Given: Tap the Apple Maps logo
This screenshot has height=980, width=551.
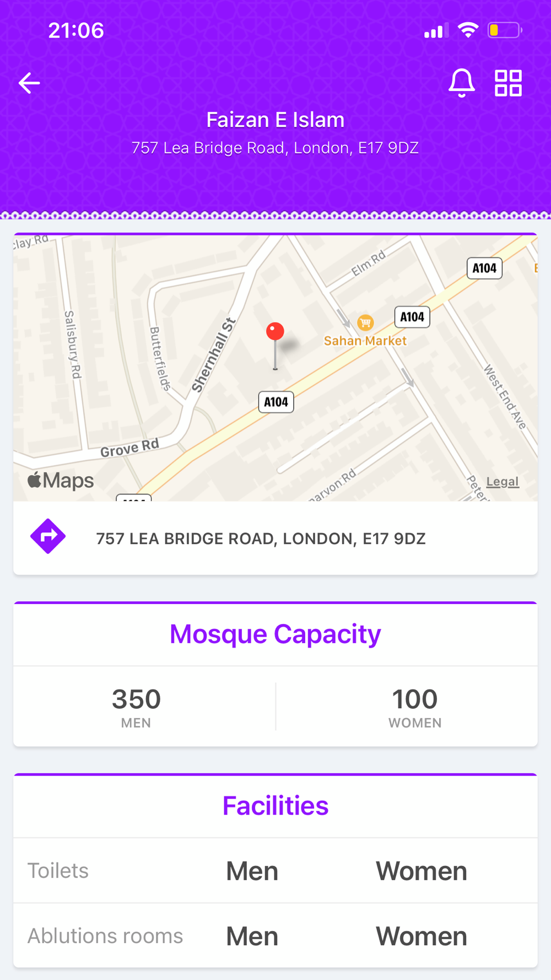Looking at the screenshot, I should [61, 481].
